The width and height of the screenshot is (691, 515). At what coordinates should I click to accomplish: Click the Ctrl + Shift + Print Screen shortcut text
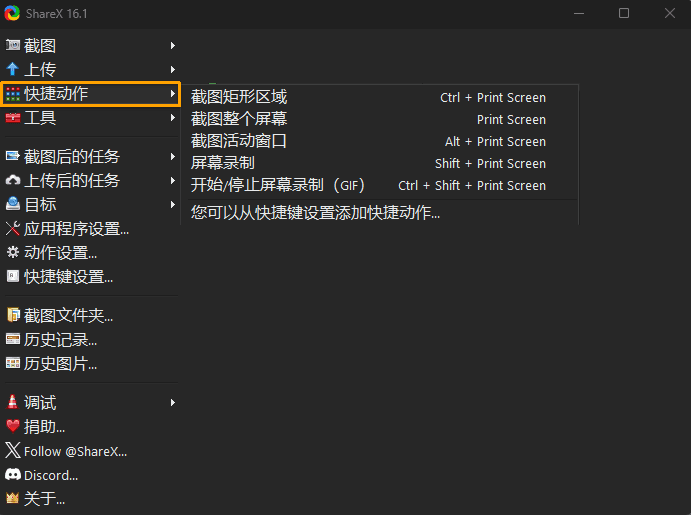(x=472, y=185)
